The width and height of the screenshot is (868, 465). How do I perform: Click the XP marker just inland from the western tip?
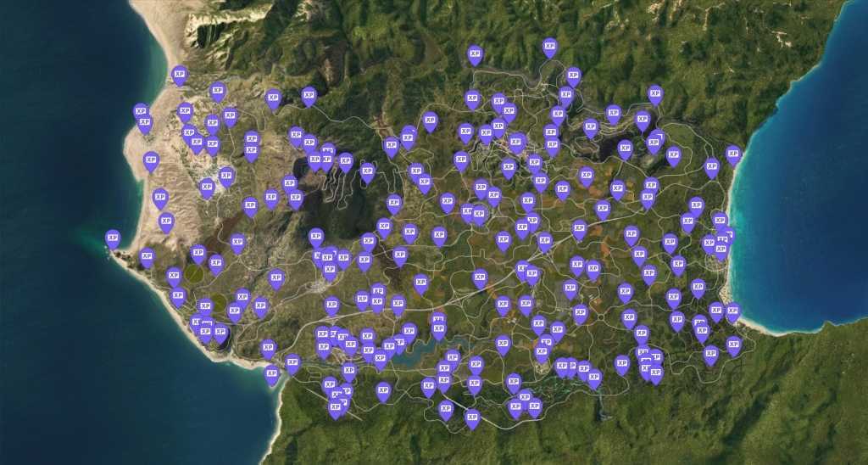click(147, 256)
